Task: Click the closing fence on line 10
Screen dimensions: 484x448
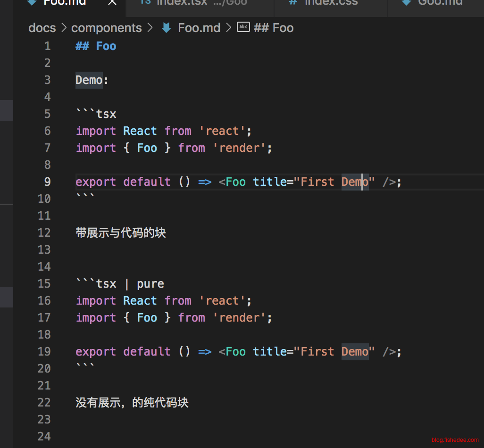Action: pyautogui.click(x=85, y=196)
